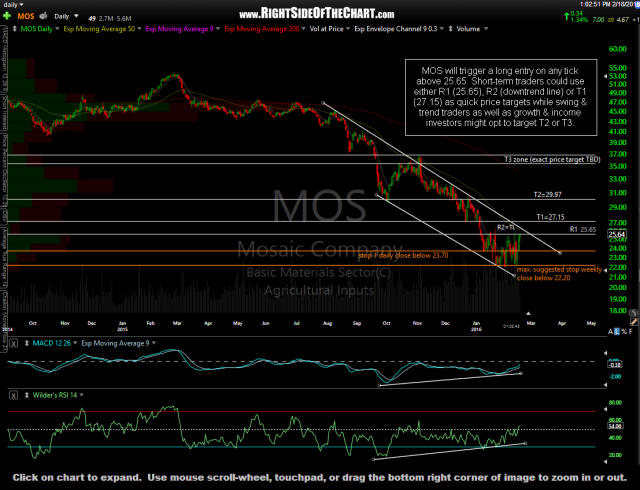Image resolution: width=640 pixels, height=490 pixels.
Task: Click the R2=TL trendline label
Action: coord(506,227)
